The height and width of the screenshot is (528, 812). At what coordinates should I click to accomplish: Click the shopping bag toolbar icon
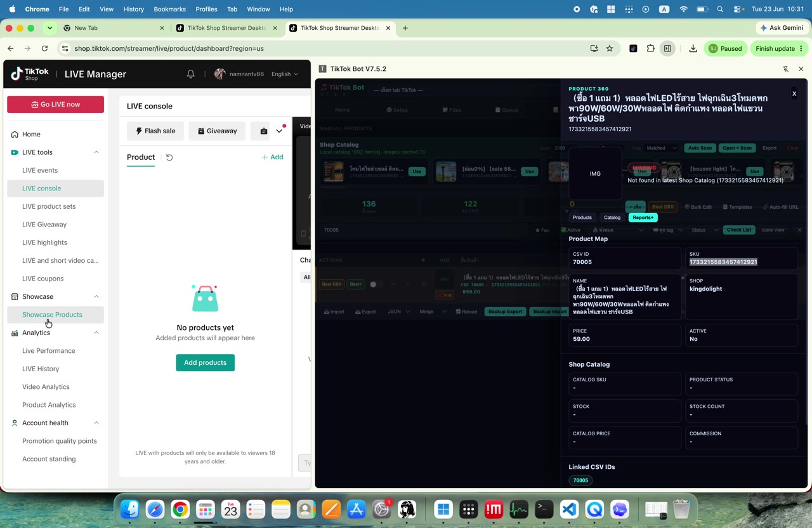tap(264, 131)
